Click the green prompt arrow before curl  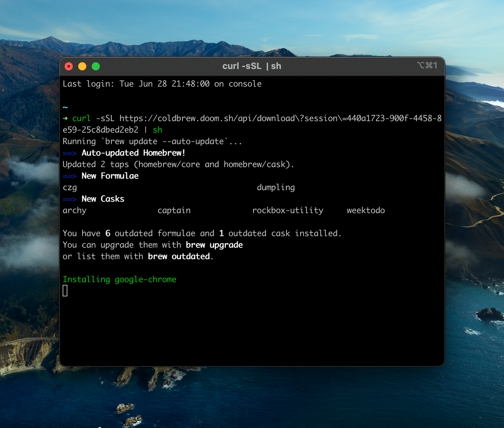[65, 118]
